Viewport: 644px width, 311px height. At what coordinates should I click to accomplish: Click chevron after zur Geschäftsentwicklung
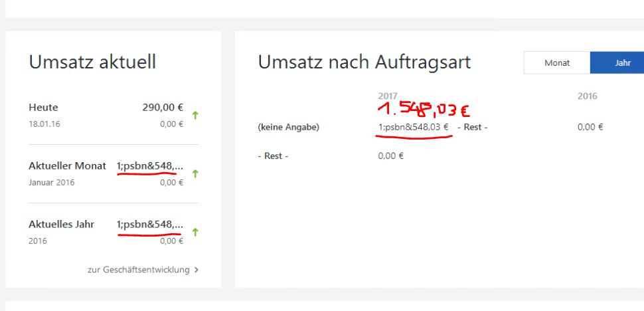coord(197,270)
